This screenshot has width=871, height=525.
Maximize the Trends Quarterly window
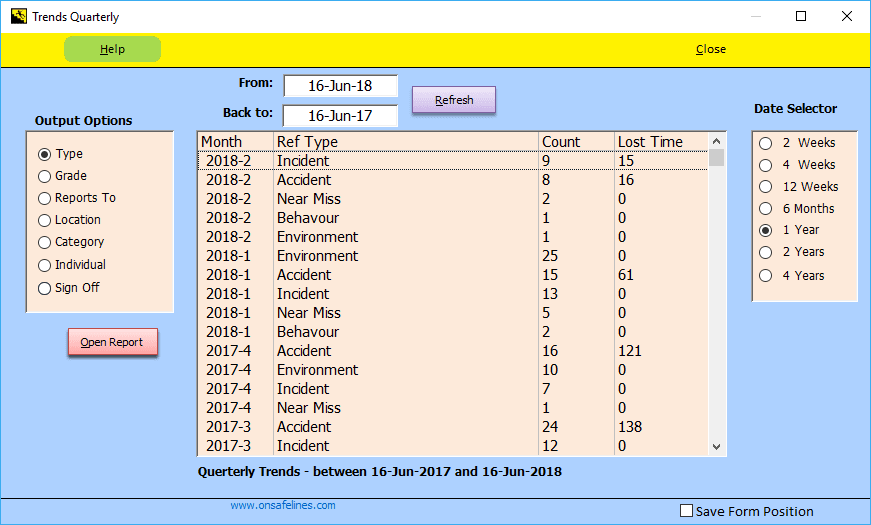801,16
